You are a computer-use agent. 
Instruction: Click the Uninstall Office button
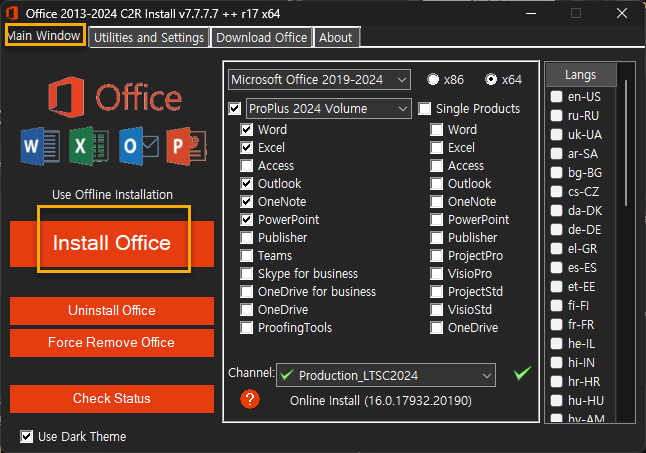[x=112, y=311]
